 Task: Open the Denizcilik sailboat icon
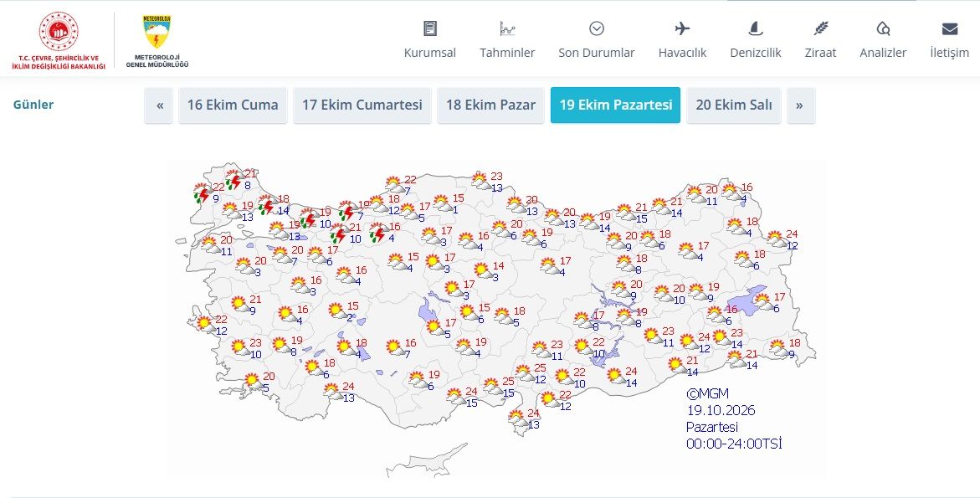tap(756, 28)
